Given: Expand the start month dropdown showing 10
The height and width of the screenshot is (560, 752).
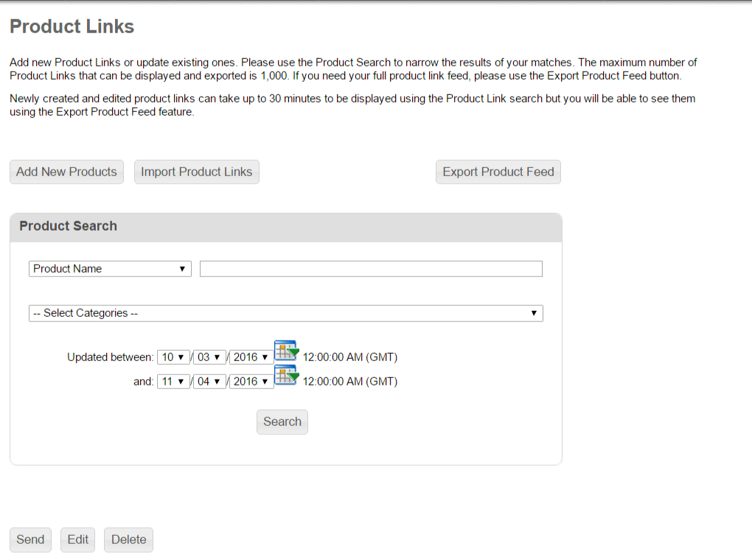Looking at the screenshot, I should (x=173, y=357).
